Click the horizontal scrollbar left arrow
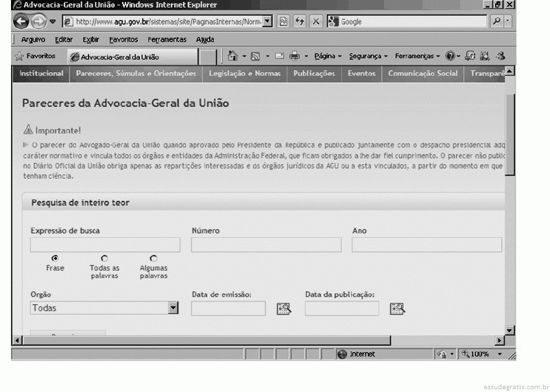 [17, 340]
